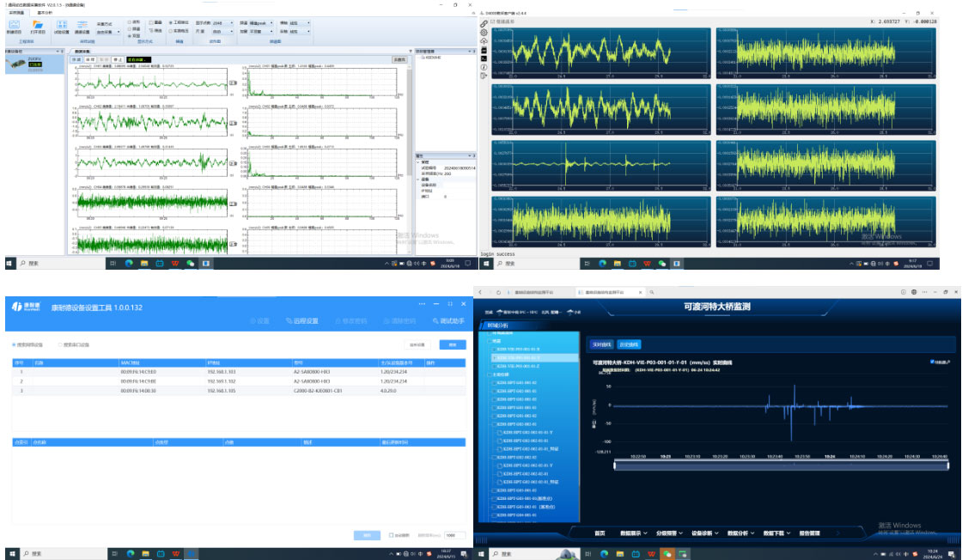Switch to the 历史曲线 tab
Screen dimensions: 962x560
[629, 344]
